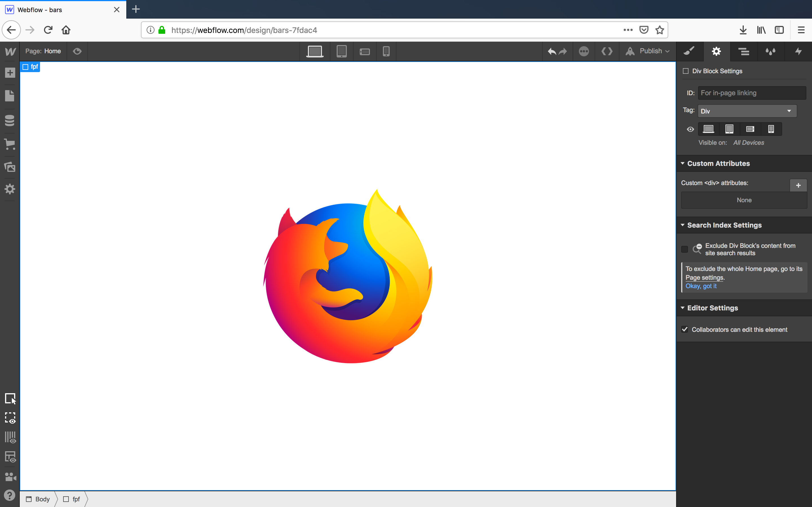The width and height of the screenshot is (812, 507).
Task: Open the Add Elements panel
Action: [x=10, y=72]
